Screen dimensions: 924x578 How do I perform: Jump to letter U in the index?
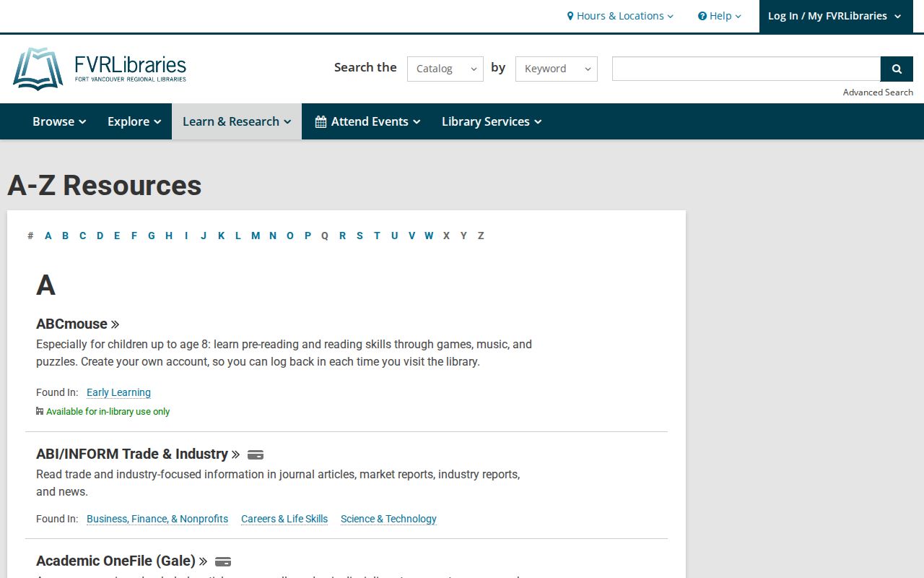[394, 236]
